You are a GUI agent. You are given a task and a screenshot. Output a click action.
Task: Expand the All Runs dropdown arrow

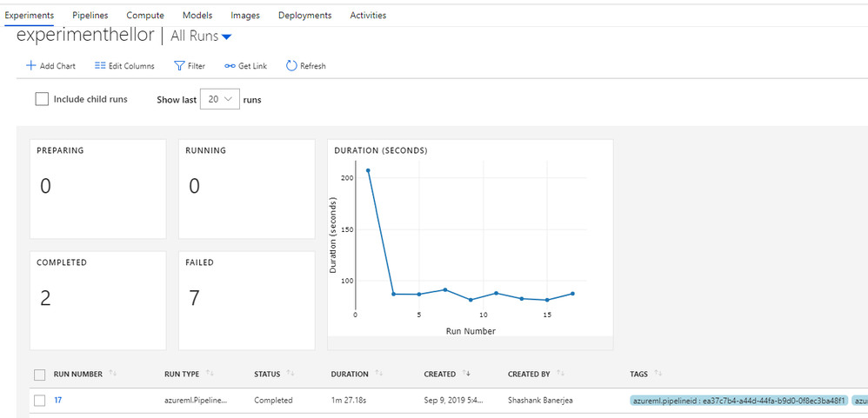click(226, 37)
